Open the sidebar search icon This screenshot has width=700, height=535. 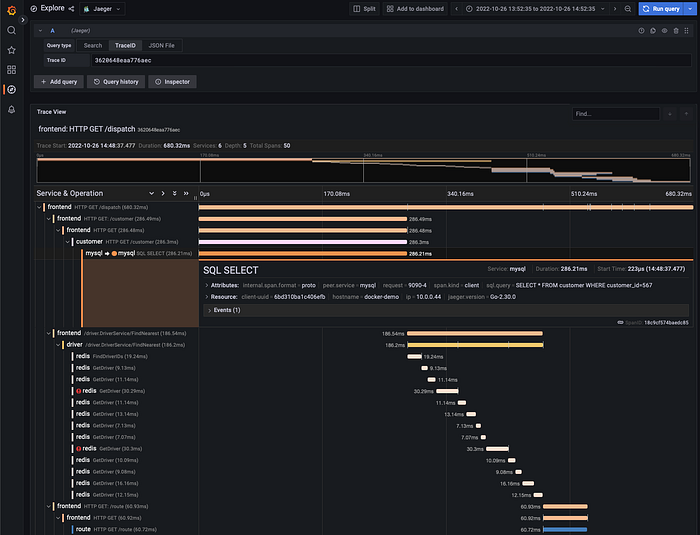(x=12, y=30)
